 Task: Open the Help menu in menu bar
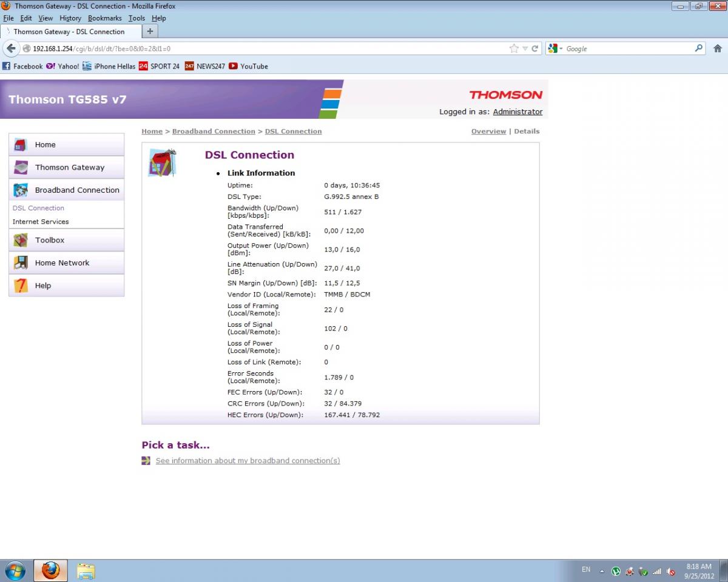tap(158, 18)
